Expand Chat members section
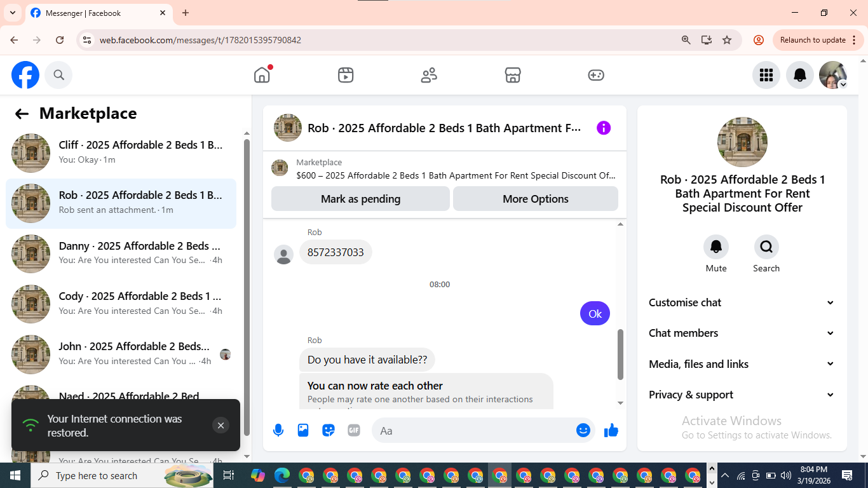 click(x=742, y=333)
